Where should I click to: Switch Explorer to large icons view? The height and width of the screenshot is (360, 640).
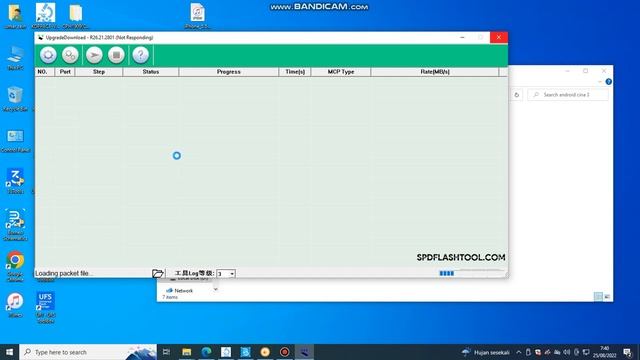(607, 296)
